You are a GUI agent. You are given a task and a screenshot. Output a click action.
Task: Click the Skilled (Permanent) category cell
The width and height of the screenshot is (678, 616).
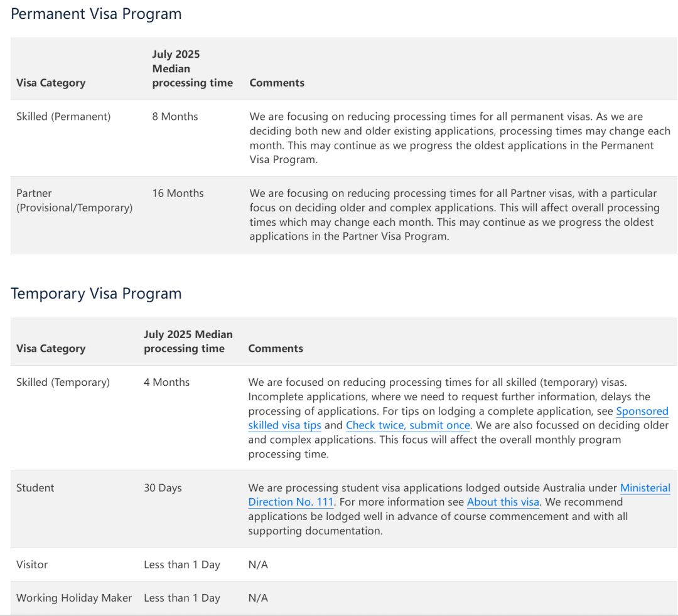(x=63, y=117)
